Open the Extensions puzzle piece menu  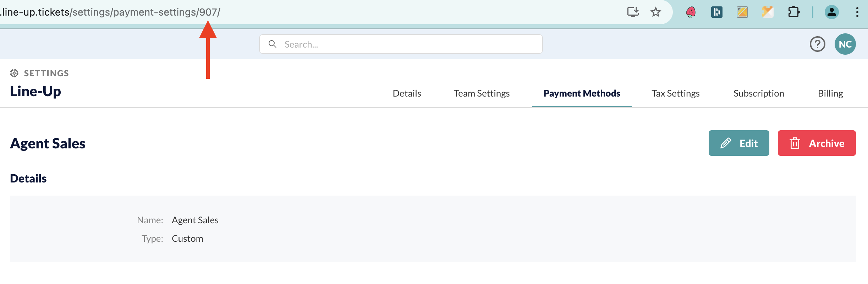793,12
